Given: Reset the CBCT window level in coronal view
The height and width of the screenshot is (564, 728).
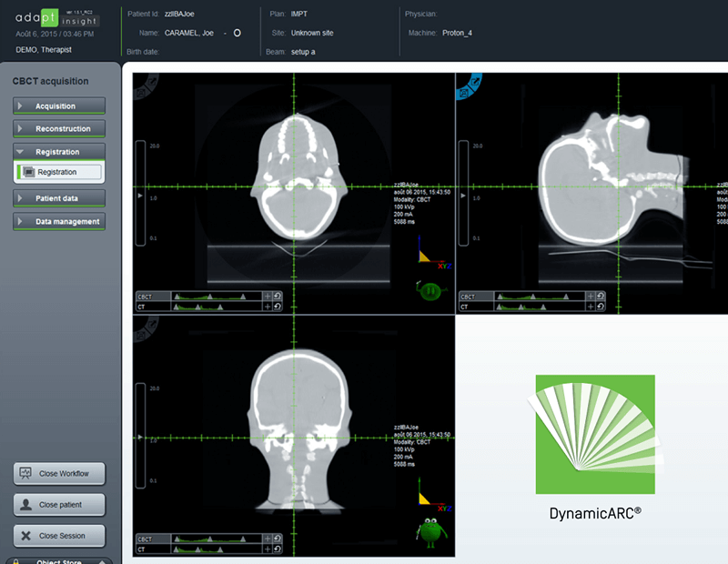Looking at the screenshot, I should (278, 539).
